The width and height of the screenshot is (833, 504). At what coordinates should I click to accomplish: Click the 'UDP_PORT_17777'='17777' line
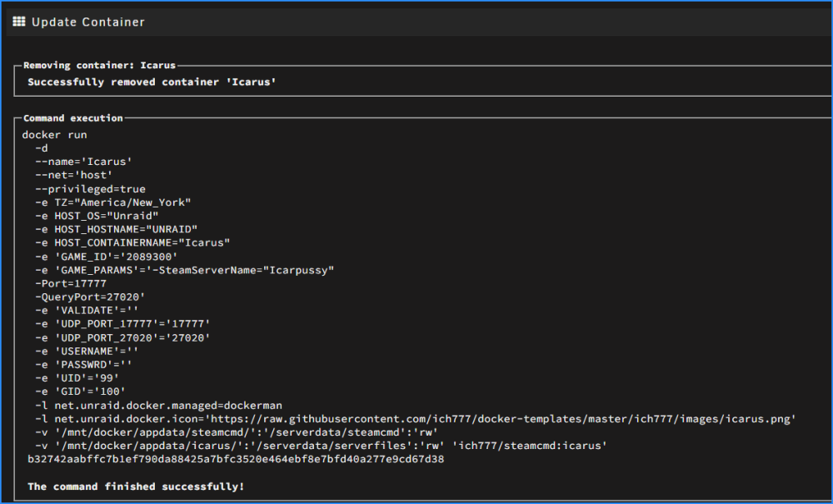click(x=122, y=324)
